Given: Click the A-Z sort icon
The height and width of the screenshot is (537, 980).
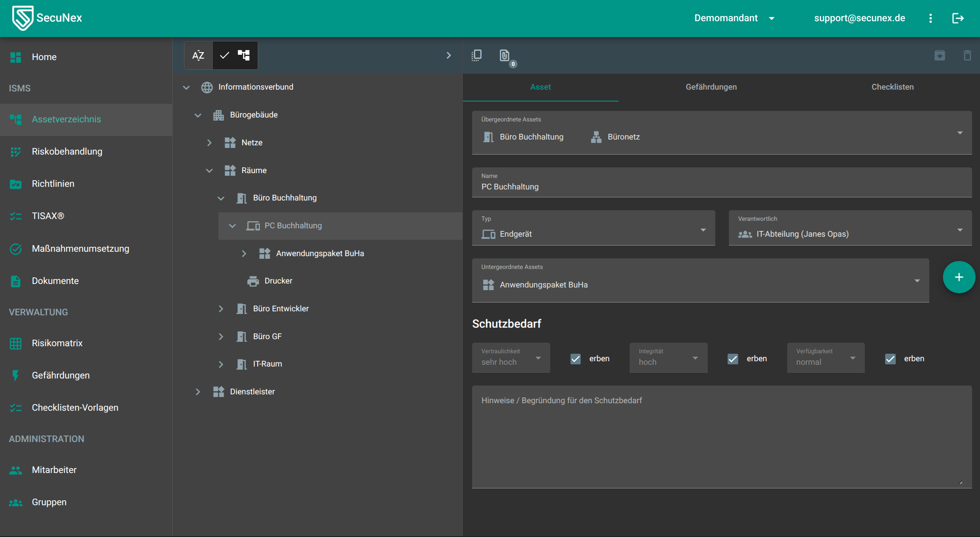Looking at the screenshot, I should 198,55.
